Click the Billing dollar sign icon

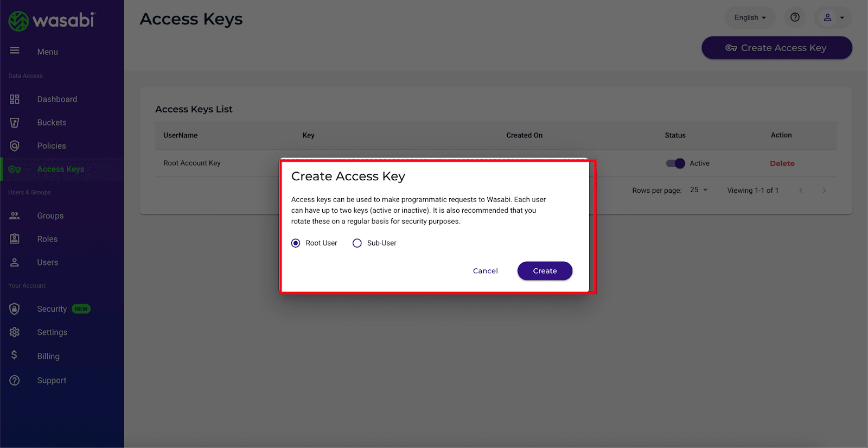pos(15,355)
